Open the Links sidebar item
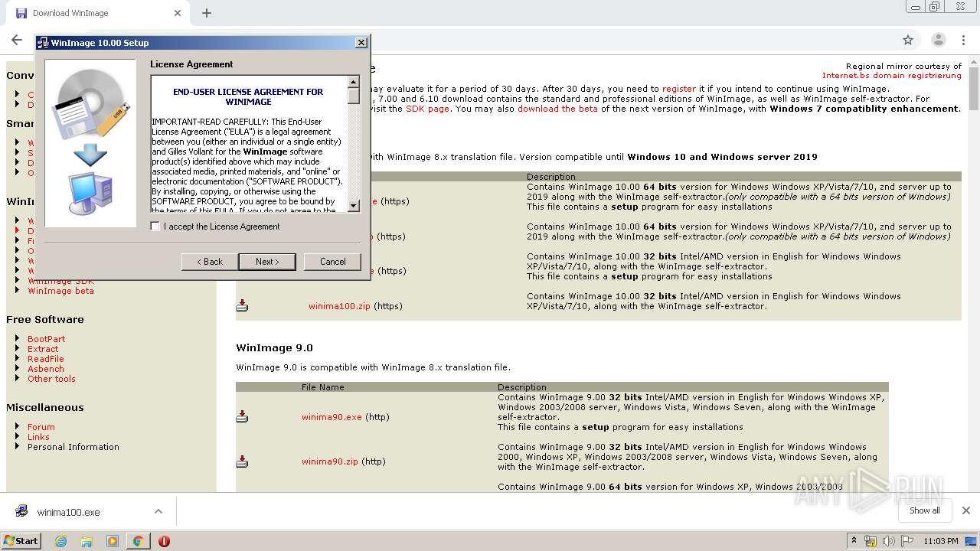Viewport: 980px width, 551px height. point(38,437)
